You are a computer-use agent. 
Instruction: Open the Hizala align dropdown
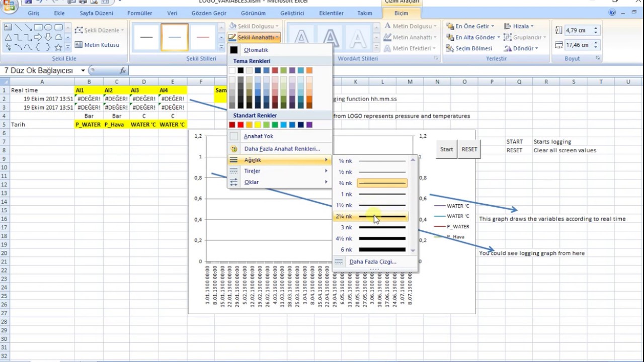(x=519, y=26)
